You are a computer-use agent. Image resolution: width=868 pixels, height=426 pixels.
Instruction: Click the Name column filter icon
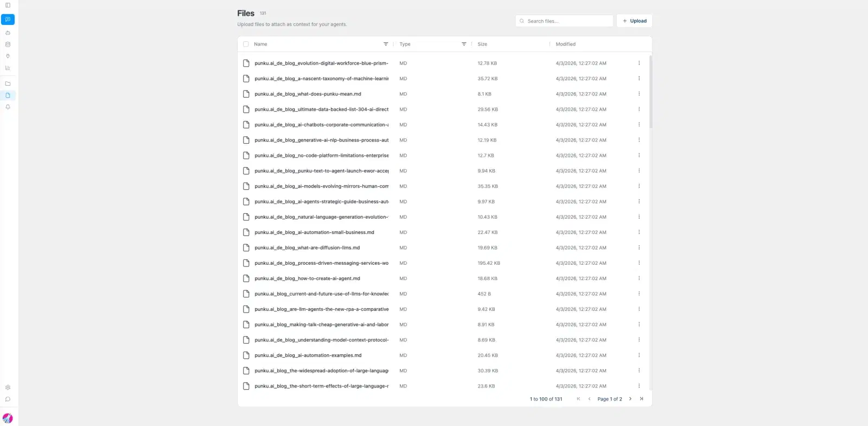(x=386, y=44)
